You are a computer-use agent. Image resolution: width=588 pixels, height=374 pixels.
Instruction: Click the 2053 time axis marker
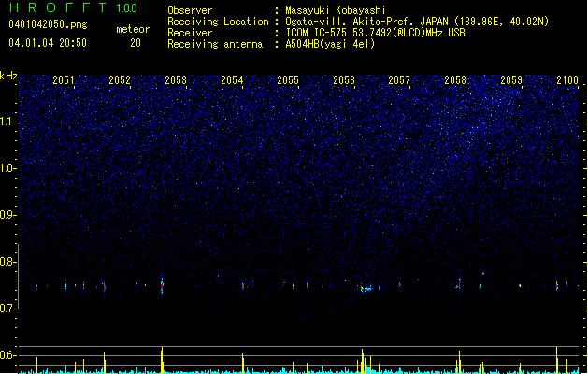point(176,80)
